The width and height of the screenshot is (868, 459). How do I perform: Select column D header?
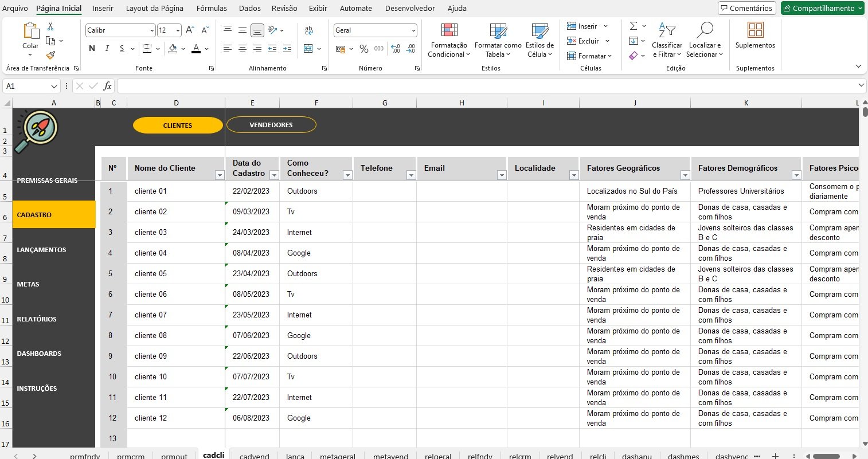click(176, 103)
